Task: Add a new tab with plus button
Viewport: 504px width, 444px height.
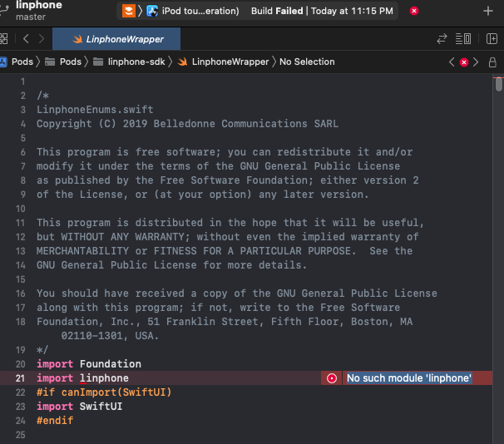Action: 488,11
